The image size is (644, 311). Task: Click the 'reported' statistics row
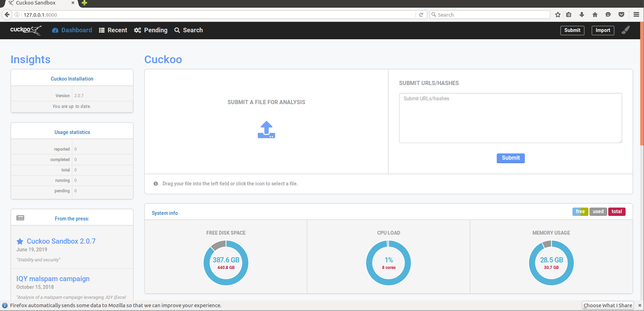click(72, 149)
